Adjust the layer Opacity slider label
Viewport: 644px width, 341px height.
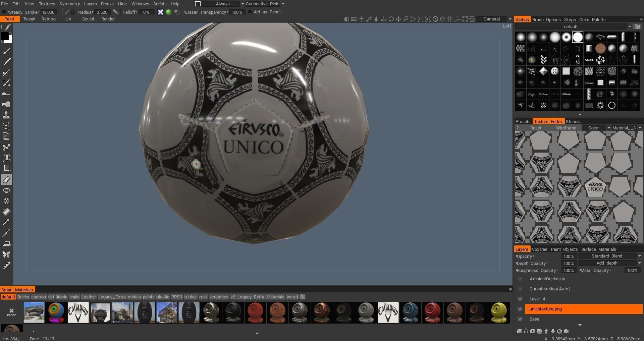click(x=525, y=256)
